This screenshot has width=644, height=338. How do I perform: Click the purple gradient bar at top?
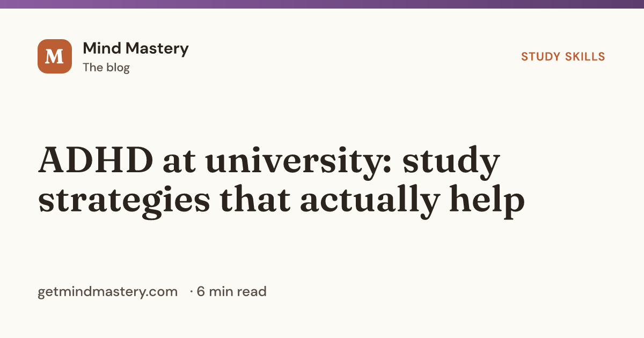tap(322, 4)
